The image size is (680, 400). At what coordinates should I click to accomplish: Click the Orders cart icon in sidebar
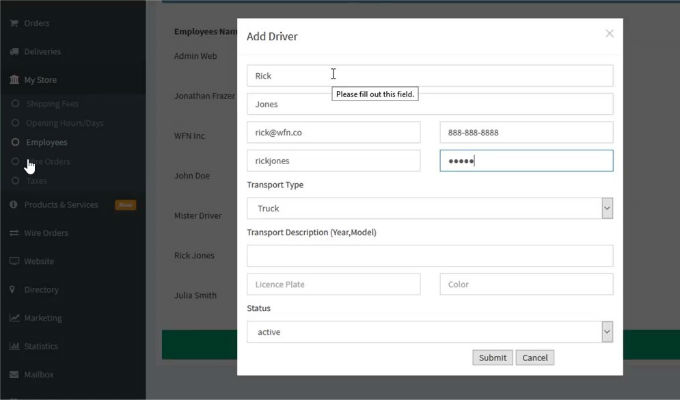coord(14,23)
